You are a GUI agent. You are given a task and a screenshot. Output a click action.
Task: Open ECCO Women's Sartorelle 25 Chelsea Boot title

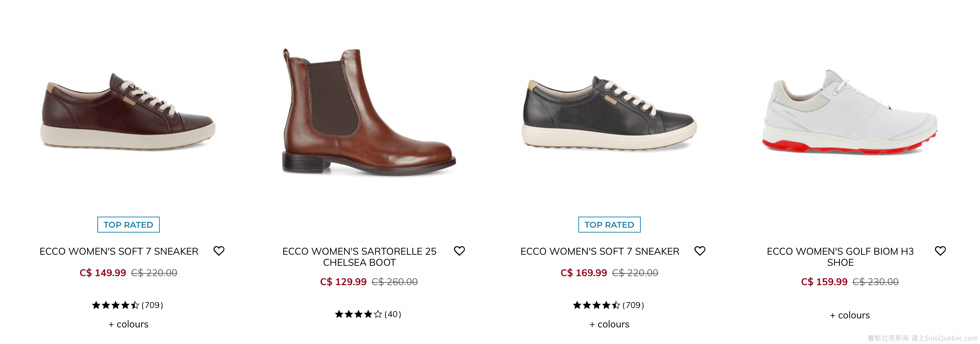359,256
